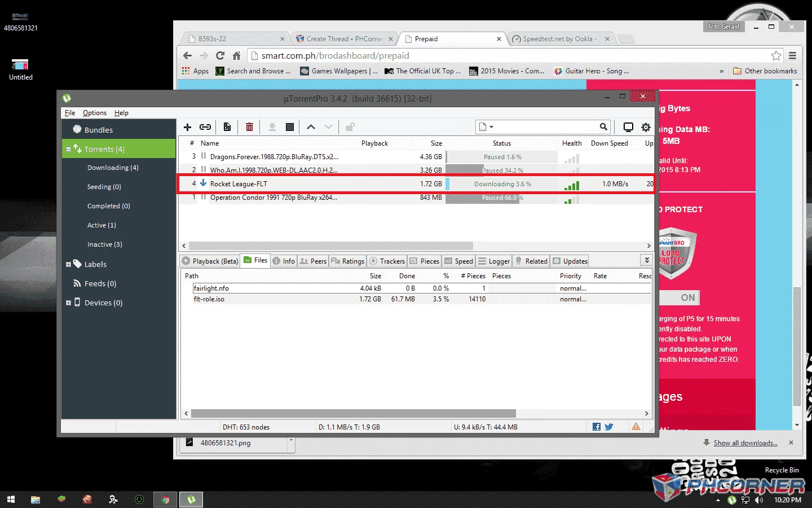The width and height of the screenshot is (812, 508).
Task: Move torrent down the queue
Action: coord(328,127)
